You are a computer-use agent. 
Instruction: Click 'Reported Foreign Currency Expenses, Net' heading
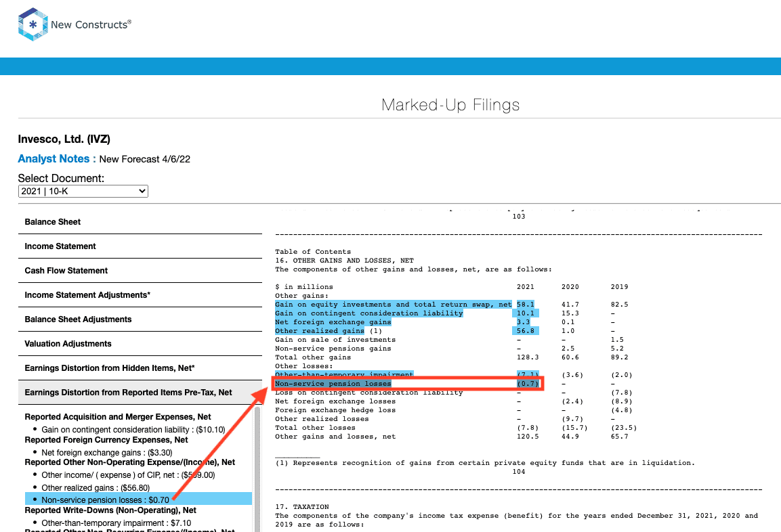(106, 440)
